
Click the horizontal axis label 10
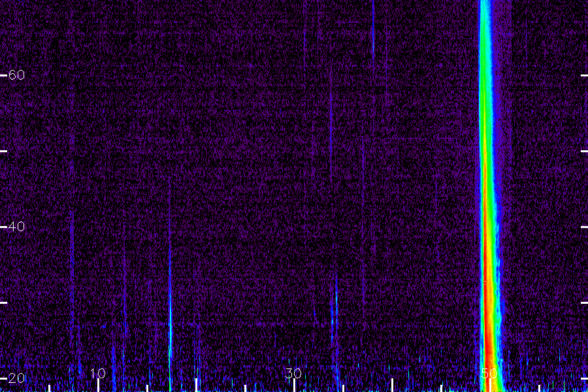(98, 373)
